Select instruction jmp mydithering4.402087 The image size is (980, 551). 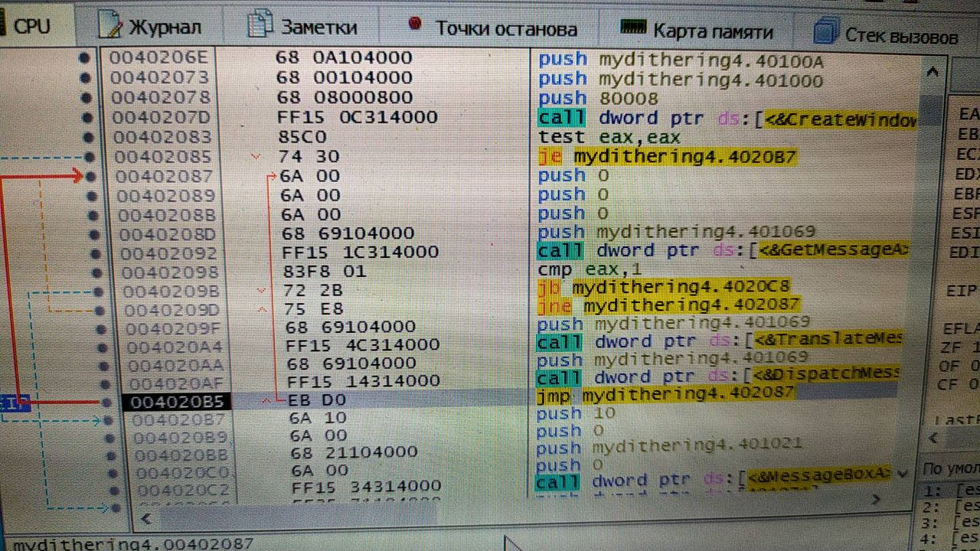pyautogui.click(x=666, y=393)
